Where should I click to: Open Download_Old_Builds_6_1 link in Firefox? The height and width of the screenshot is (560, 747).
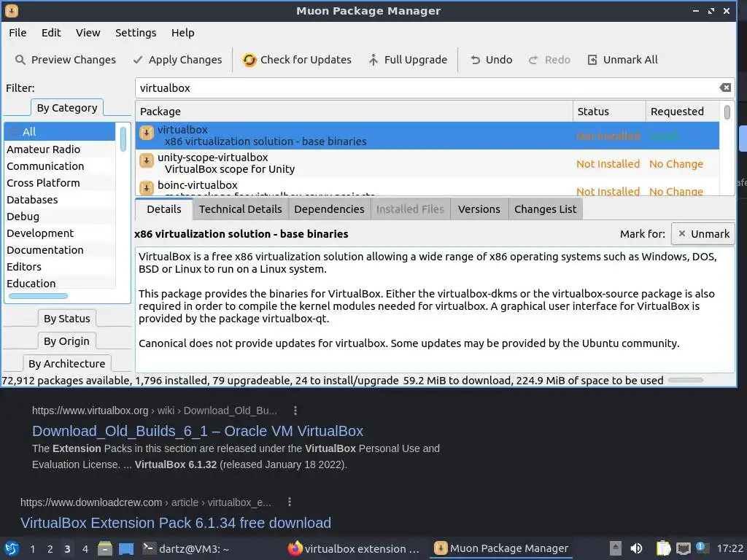(198, 431)
